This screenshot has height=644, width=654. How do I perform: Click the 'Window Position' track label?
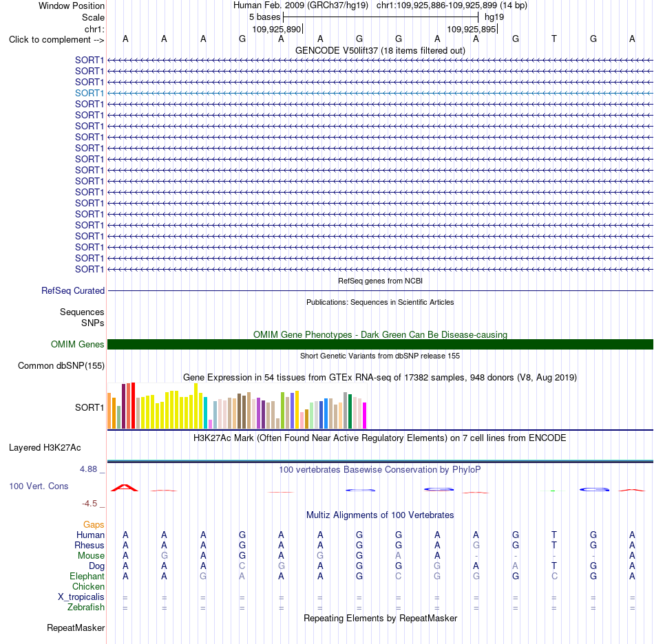(x=72, y=6)
